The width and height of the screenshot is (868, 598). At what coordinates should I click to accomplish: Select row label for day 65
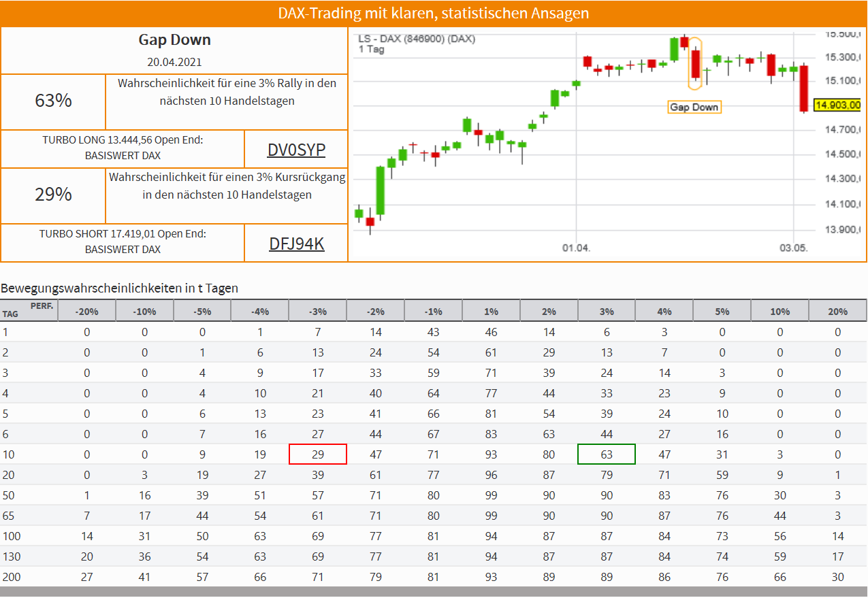click(9, 516)
